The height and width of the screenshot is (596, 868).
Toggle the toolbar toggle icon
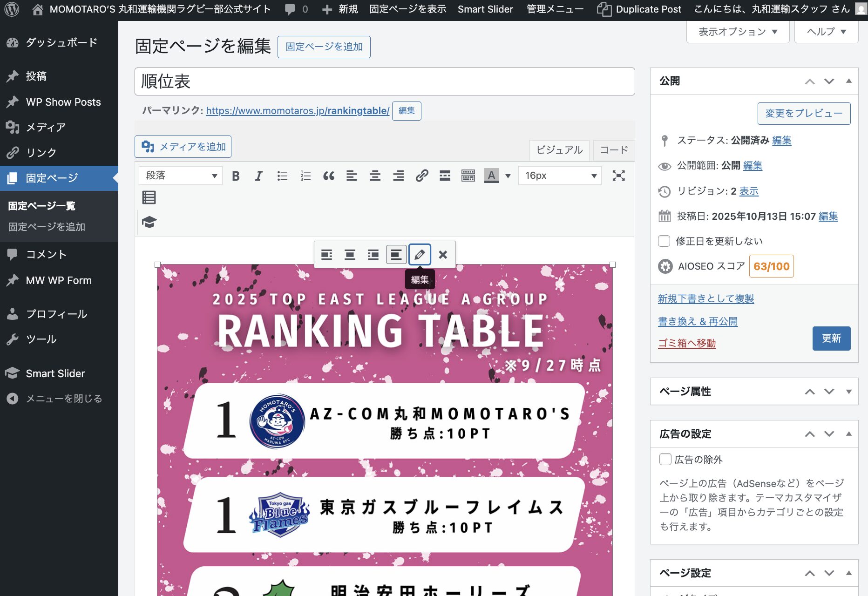click(468, 176)
